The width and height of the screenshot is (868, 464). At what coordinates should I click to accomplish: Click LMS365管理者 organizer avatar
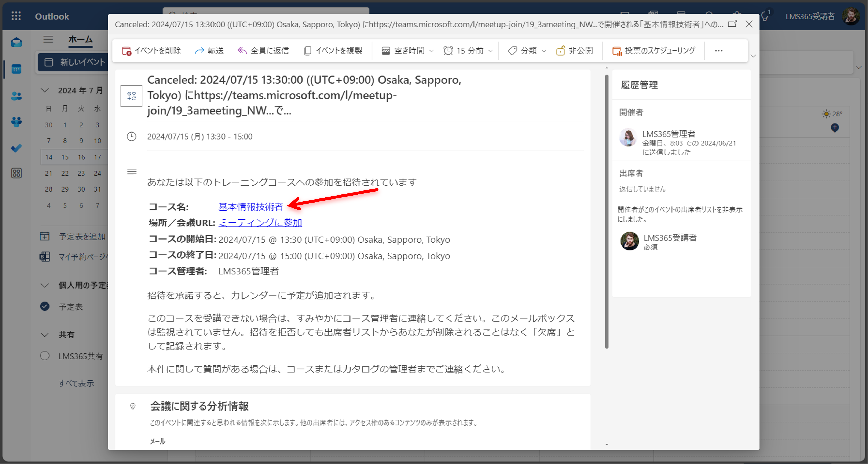(628, 137)
